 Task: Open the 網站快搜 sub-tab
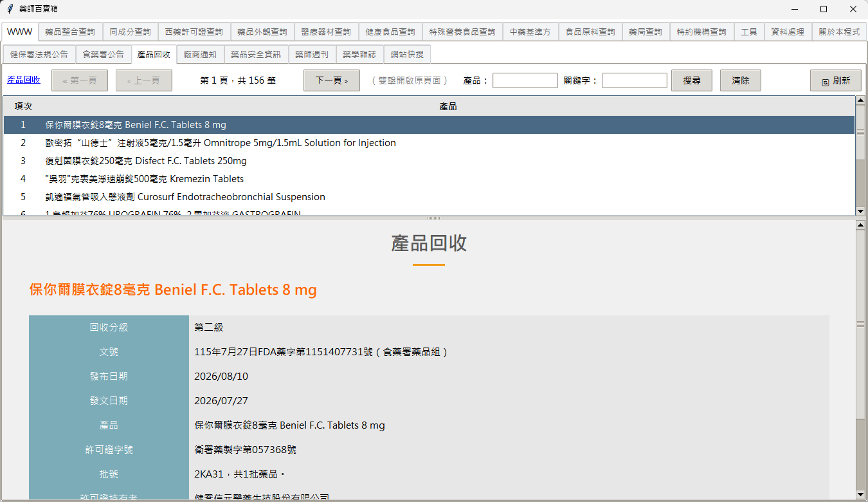pos(407,55)
